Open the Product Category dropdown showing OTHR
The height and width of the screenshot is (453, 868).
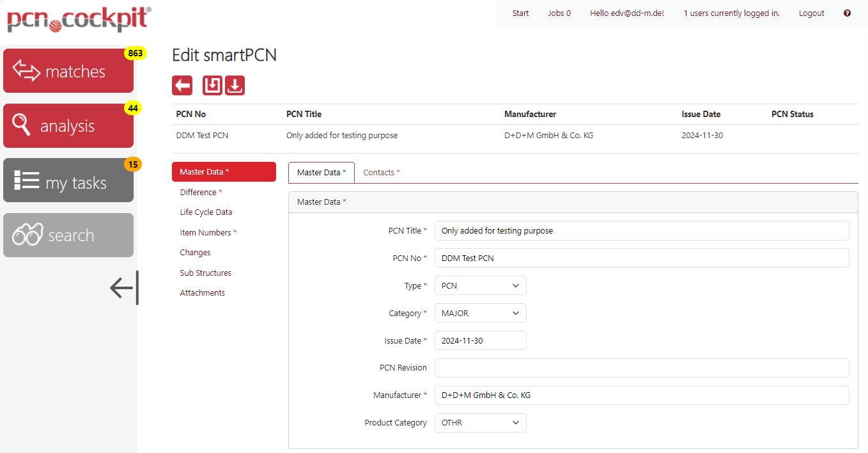click(480, 423)
